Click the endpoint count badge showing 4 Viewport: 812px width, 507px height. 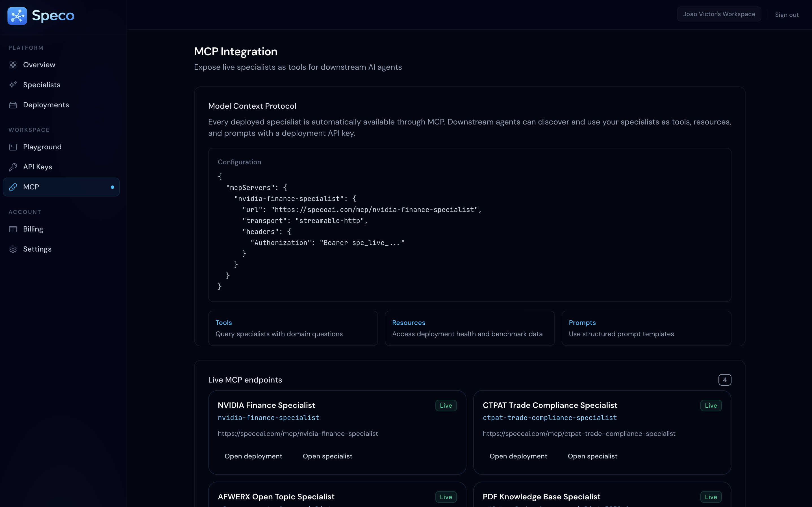(725, 380)
